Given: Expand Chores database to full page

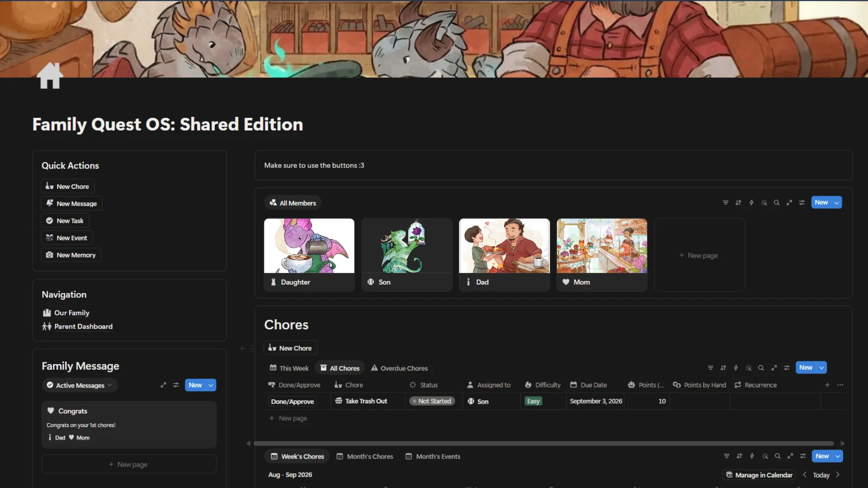Looking at the screenshot, I should tap(774, 368).
